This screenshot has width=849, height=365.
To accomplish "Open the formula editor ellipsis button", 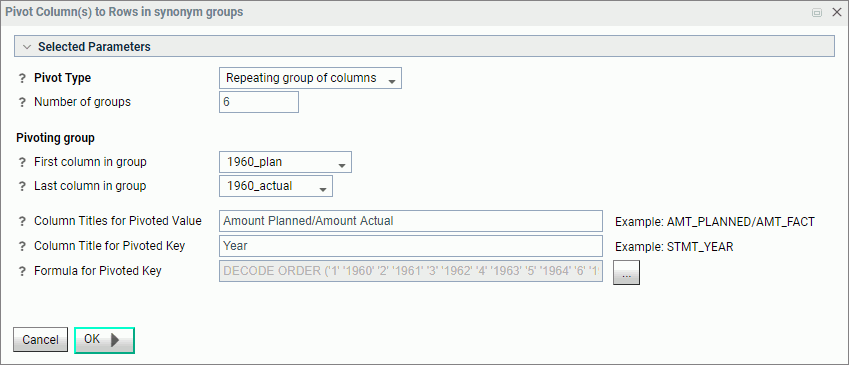I will (626, 272).
